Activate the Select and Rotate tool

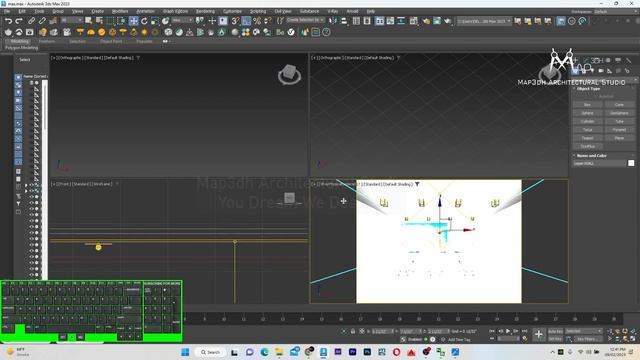[x=144, y=21]
